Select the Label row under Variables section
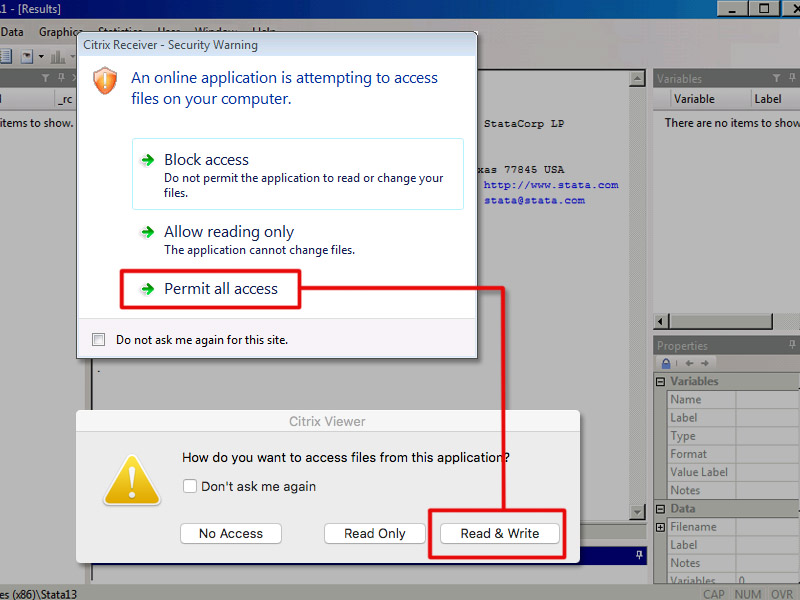This screenshot has width=800, height=600. 733,418
